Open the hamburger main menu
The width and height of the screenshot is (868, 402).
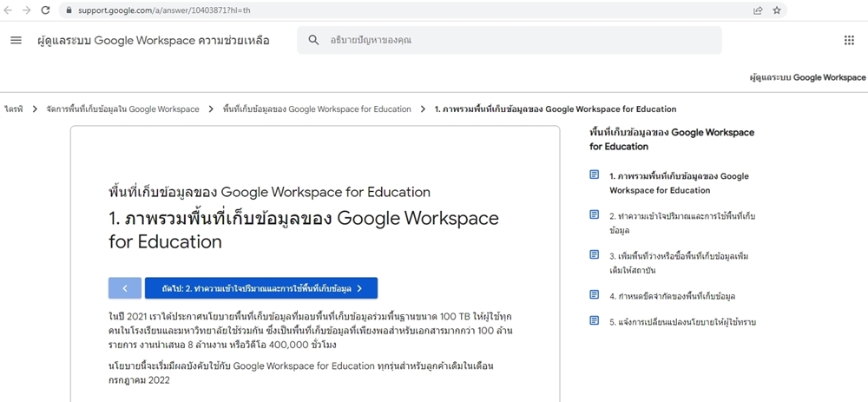click(16, 40)
